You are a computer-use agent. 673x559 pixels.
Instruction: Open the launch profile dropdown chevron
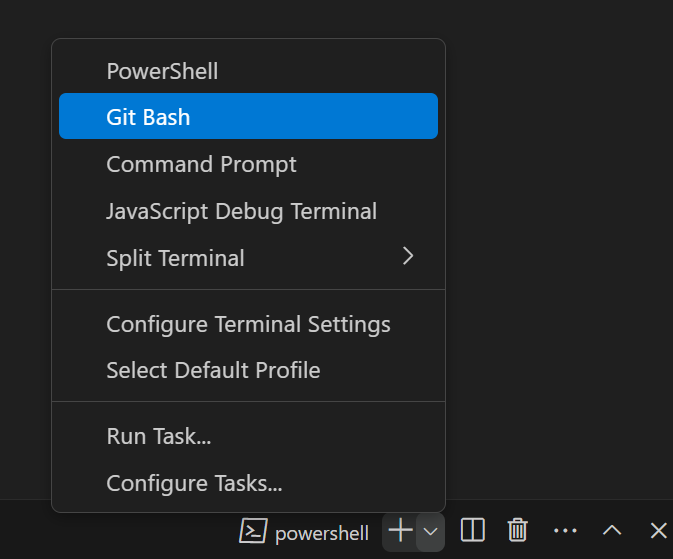[430, 532]
